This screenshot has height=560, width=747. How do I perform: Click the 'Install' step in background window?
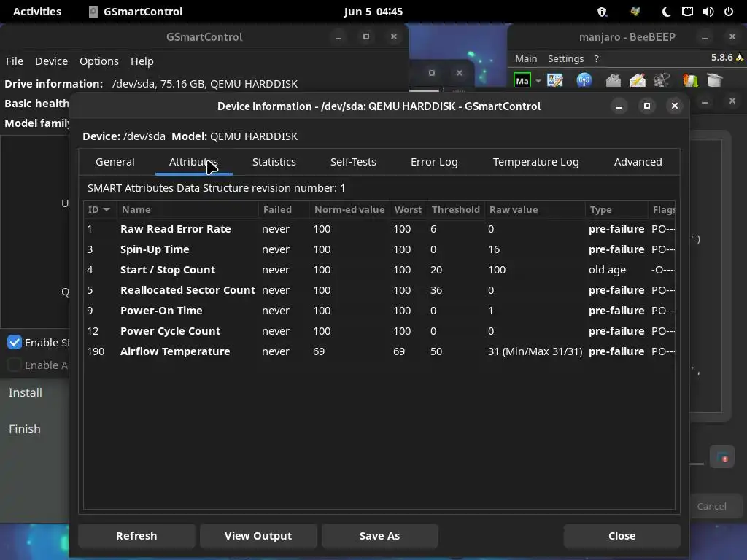[26, 392]
